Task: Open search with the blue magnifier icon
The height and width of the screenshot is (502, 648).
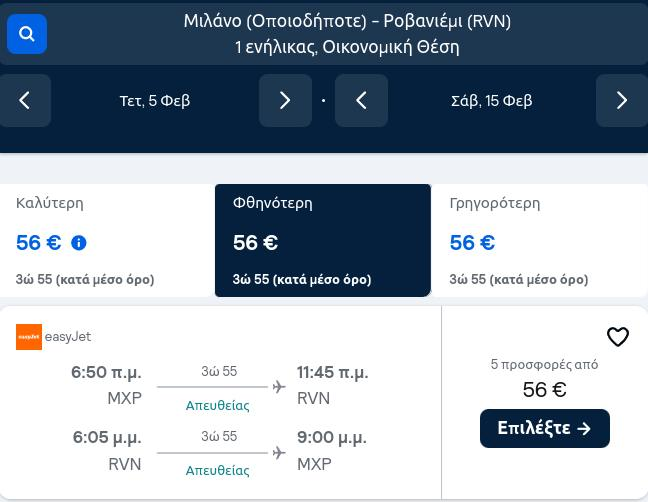Action: tap(27, 34)
